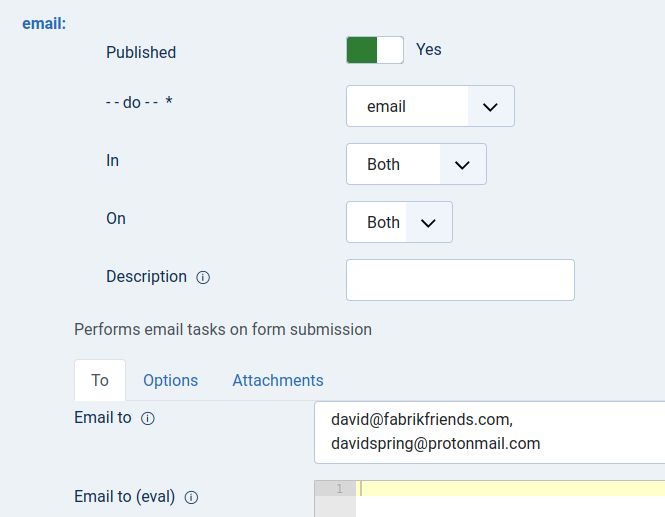Focus the Description text input
665x517 pixels.
click(x=460, y=280)
